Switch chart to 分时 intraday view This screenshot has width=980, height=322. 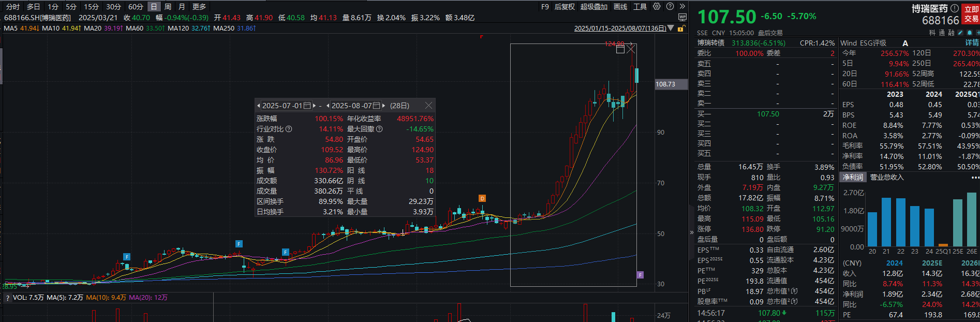click(13, 7)
